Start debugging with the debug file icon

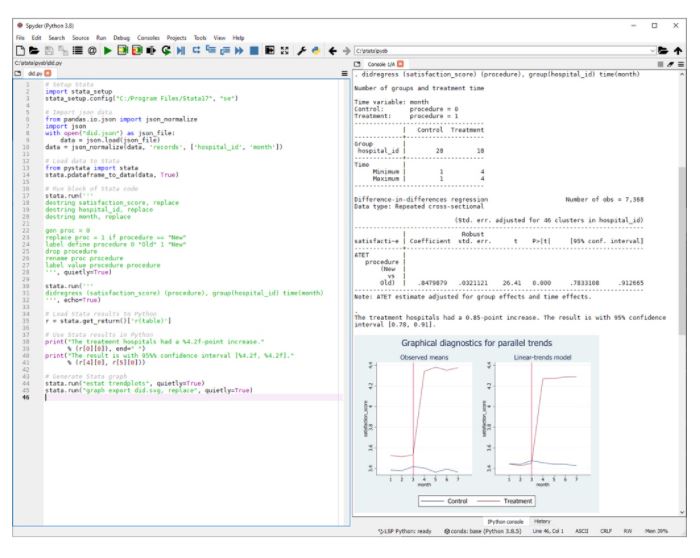181,50
